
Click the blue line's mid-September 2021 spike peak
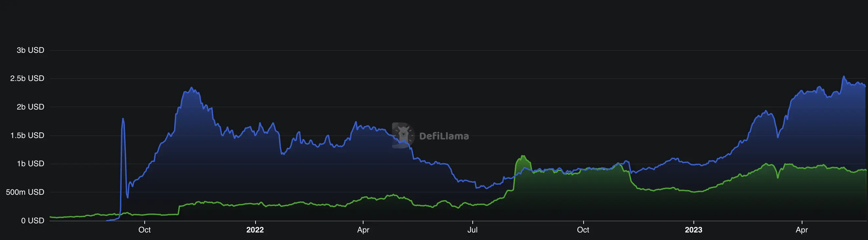click(123, 118)
